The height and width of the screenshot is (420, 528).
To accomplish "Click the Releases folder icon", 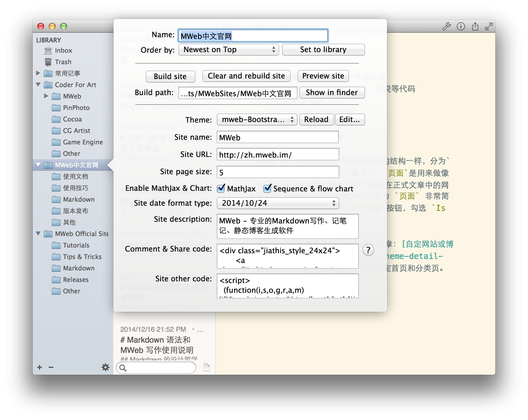I will pyautogui.click(x=56, y=280).
